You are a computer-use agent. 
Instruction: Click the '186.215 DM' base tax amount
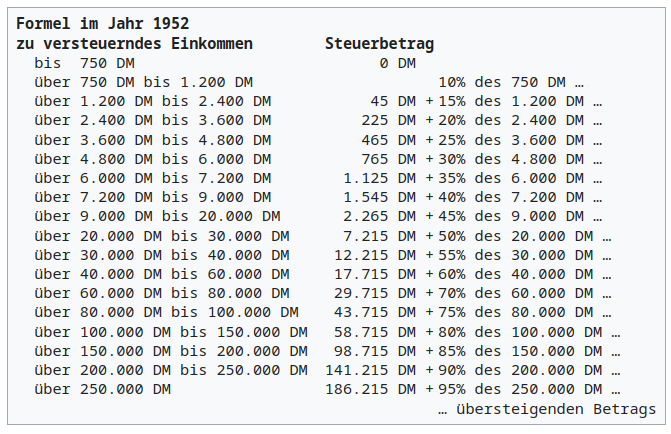[x=371, y=389]
